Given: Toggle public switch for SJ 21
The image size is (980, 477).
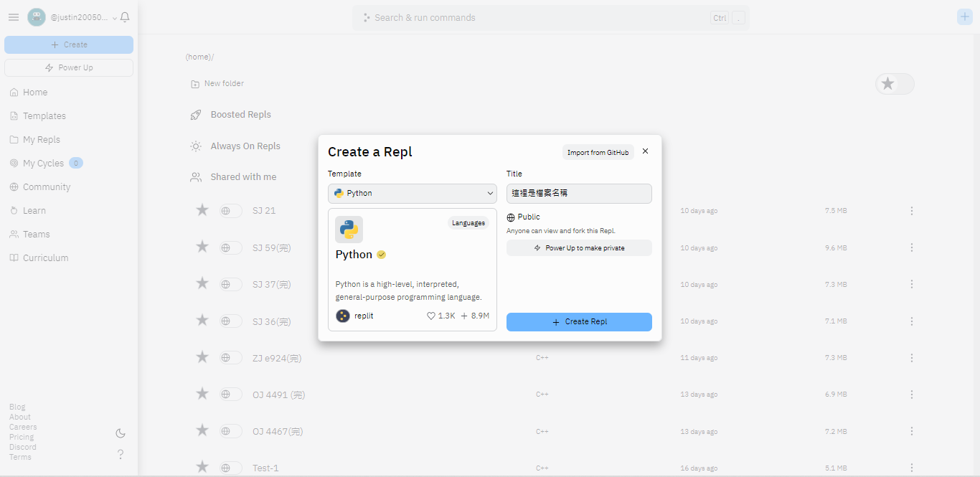Looking at the screenshot, I should [230, 211].
